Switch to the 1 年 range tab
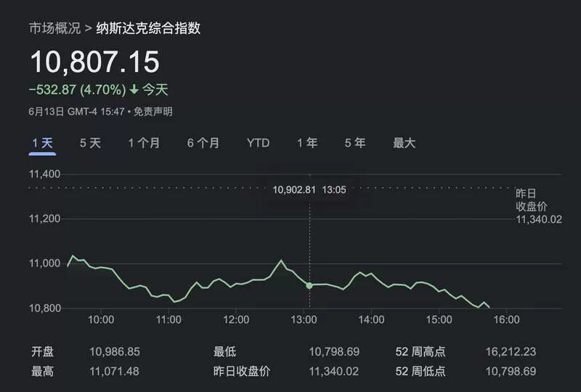Screen dimensions: 581x392 [x=307, y=143]
